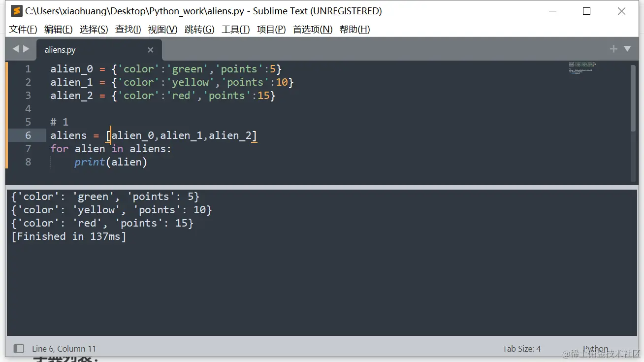
Task: Select the aliens.py tab
Action: tap(98, 50)
